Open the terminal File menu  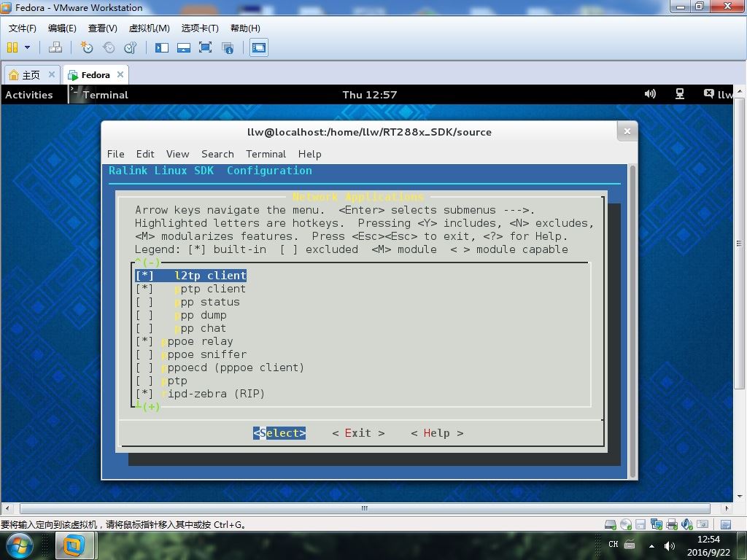116,154
